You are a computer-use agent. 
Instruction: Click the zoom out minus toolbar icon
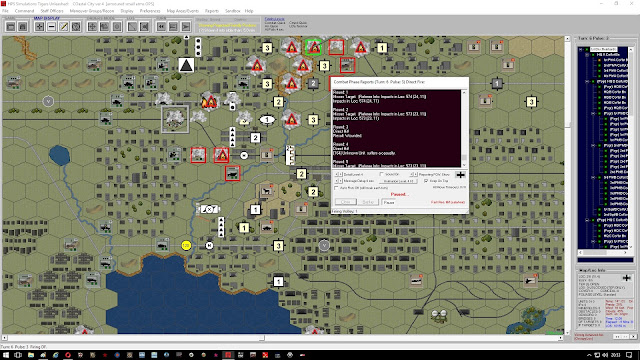pyautogui.click(x=51, y=27)
